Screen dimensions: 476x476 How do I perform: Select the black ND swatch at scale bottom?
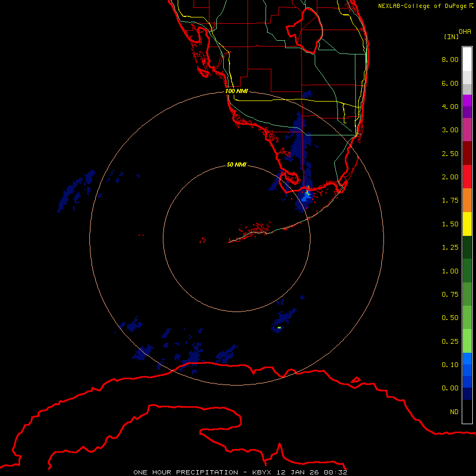467,411
